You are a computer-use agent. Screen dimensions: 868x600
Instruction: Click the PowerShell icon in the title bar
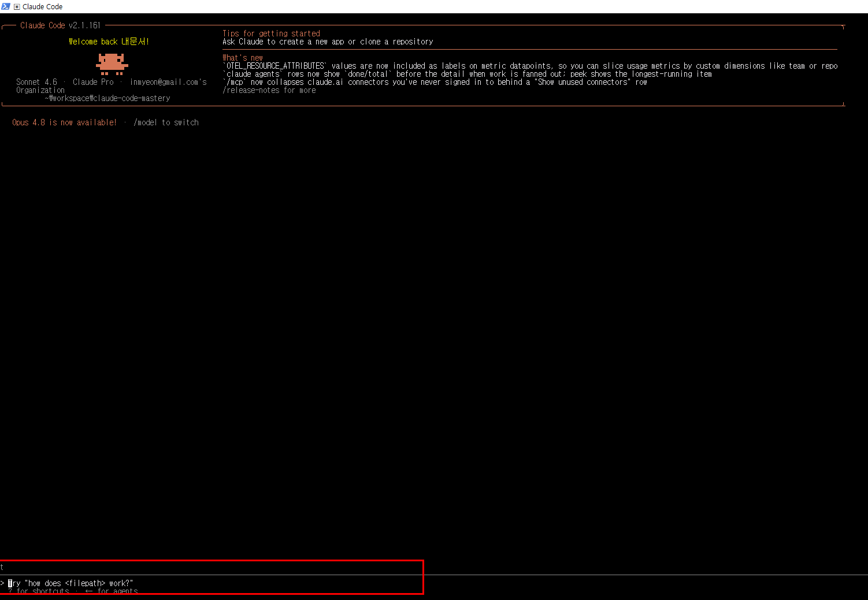[x=6, y=6]
